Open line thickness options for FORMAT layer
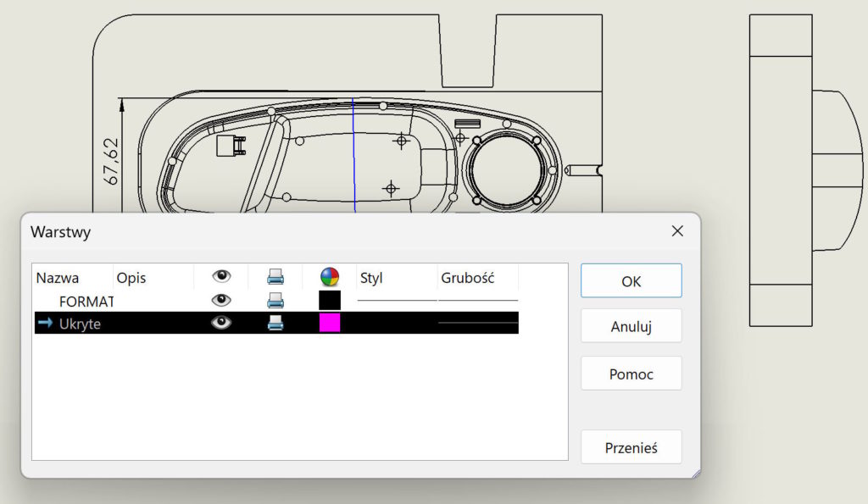The image size is (868, 504). tap(478, 300)
